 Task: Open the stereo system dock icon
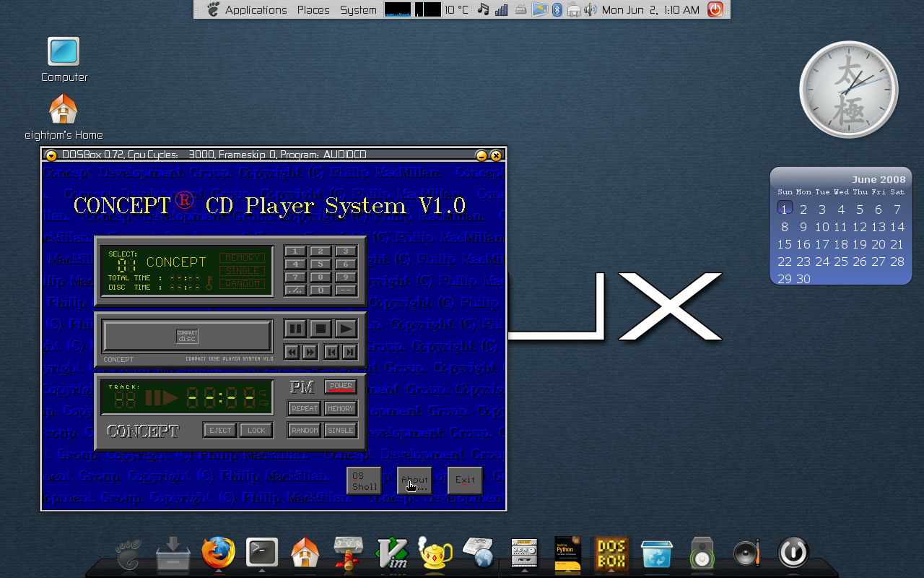click(524, 554)
